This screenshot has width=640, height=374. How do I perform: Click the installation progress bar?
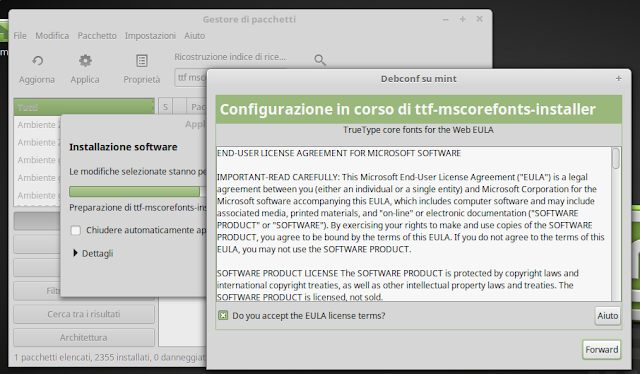pos(138,191)
